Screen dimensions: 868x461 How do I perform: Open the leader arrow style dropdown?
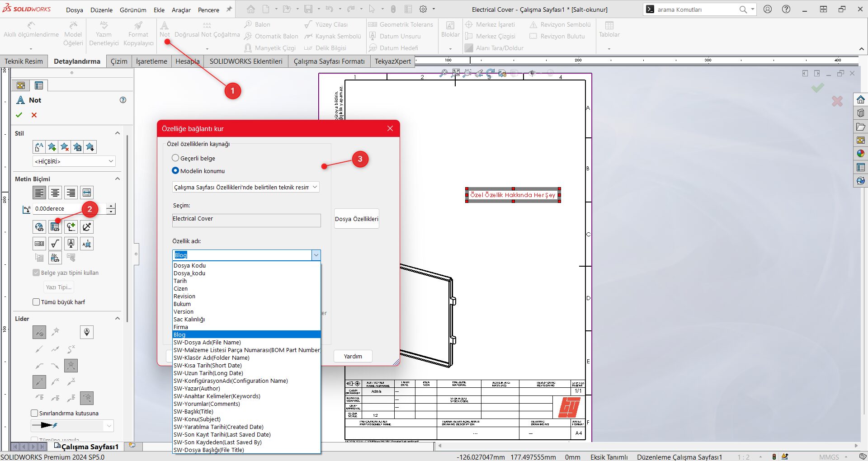point(72,425)
